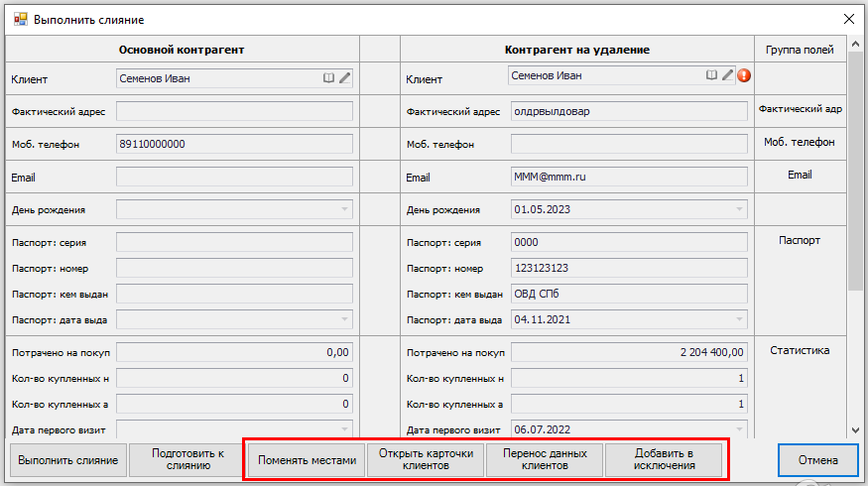The image size is (868, 486).
Task: Click pencil icon in deletion client field
Action: click(x=727, y=75)
